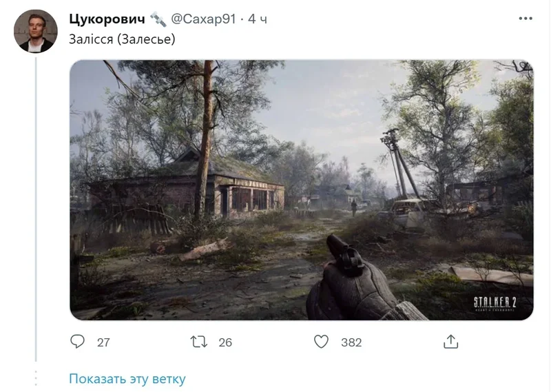This screenshot has height=392, width=551.
Task: Click the retweet count 26
Action: [225, 342]
